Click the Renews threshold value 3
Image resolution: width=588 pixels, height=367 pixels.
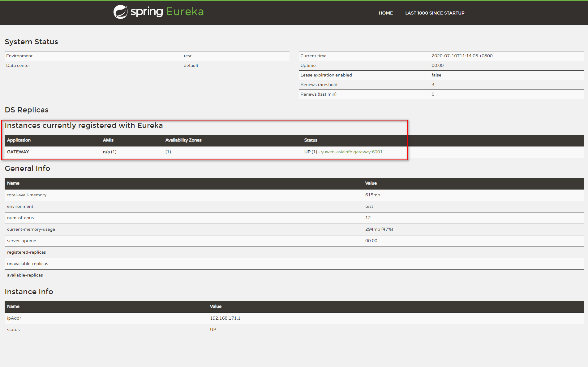coord(433,85)
